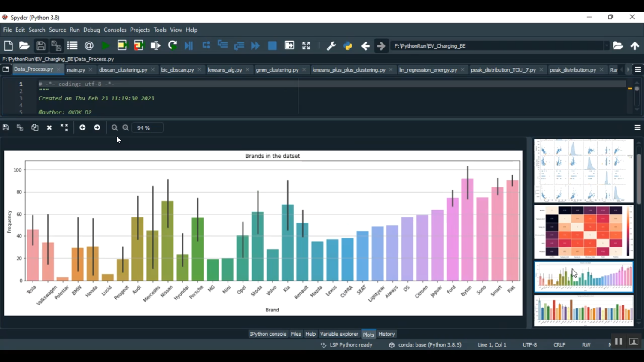644x362 pixels.
Task: Maximize the current pane
Action: click(306, 46)
